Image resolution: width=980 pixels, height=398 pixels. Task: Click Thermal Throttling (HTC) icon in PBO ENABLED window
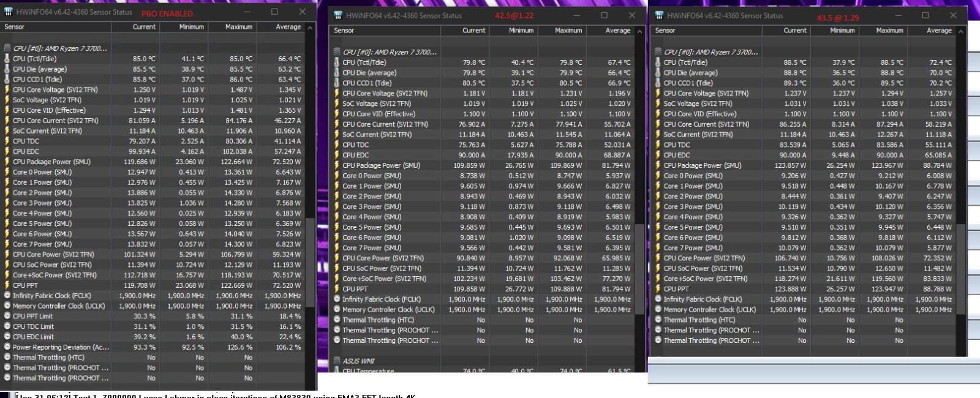tap(7, 357)
